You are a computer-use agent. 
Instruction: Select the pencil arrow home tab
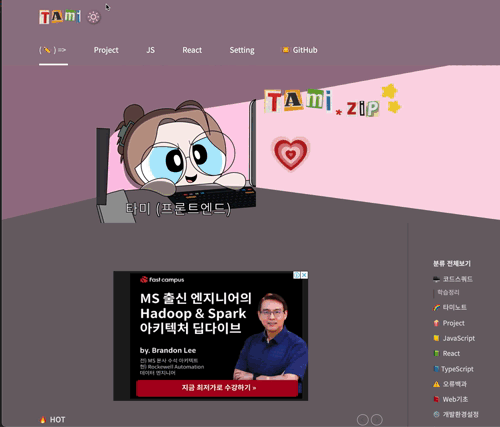(x=53, y=50)
